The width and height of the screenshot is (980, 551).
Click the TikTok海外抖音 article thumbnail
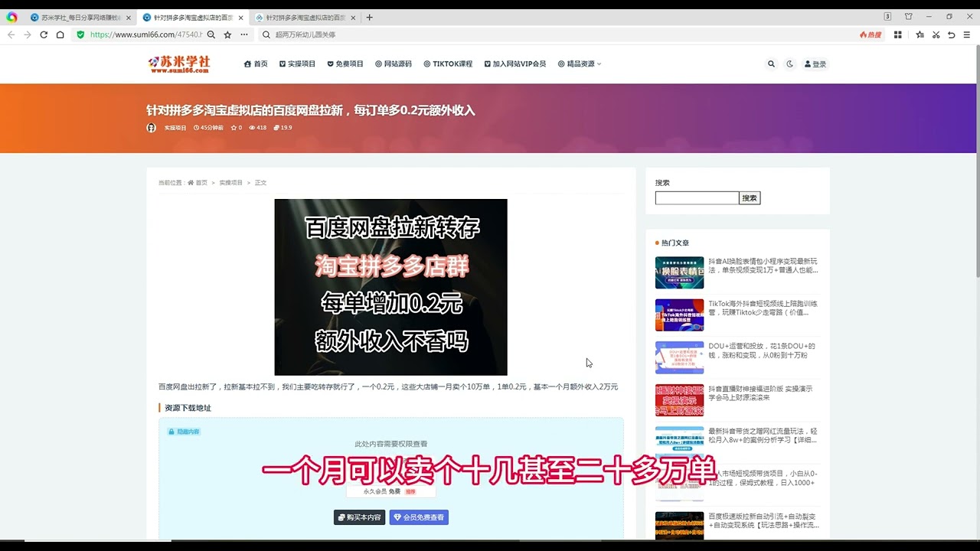pyautogui.click(x=679, y=315)
